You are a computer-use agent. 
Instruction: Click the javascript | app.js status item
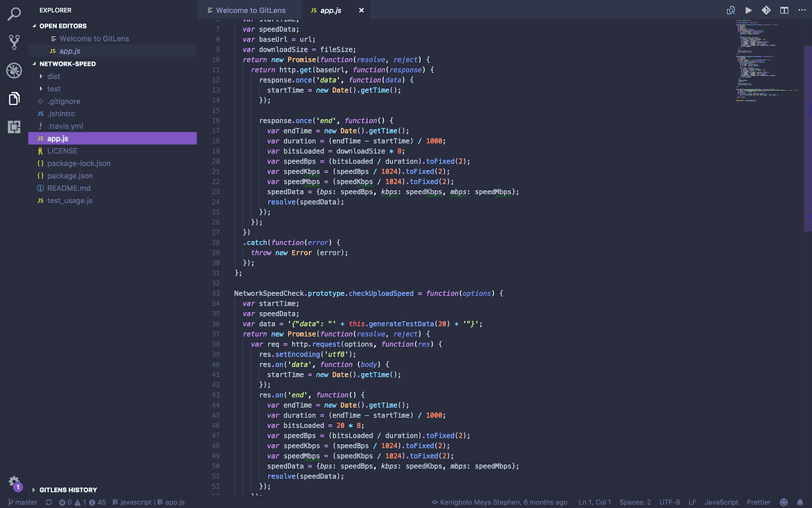pyautogui.click(x=149, y=502)
